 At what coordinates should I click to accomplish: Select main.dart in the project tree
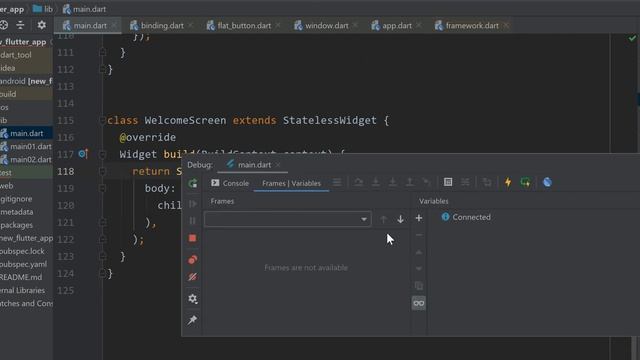pos(26,133)
